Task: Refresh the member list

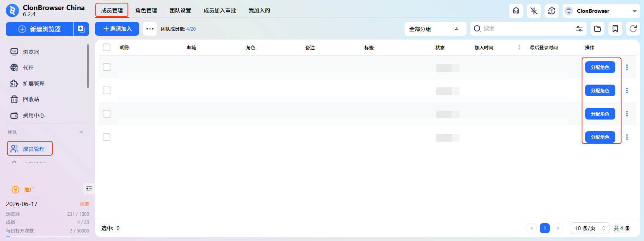Action: pyautogui.click(x=633, y=29)
